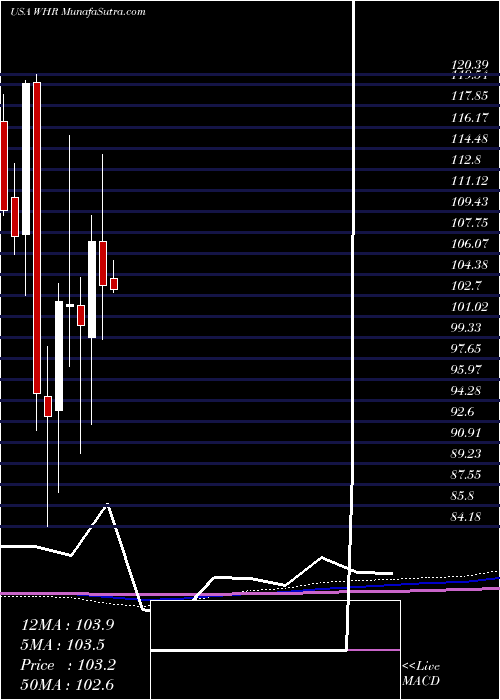Select the 117.85 price label

[x=470, y=97]
